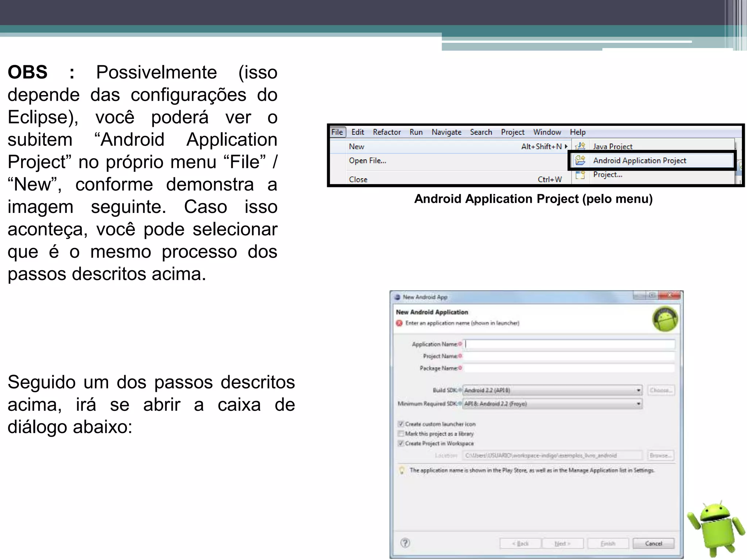Open the Search menu
The height and width of the screenshot is (560, 747).
(x=481, y=132)
